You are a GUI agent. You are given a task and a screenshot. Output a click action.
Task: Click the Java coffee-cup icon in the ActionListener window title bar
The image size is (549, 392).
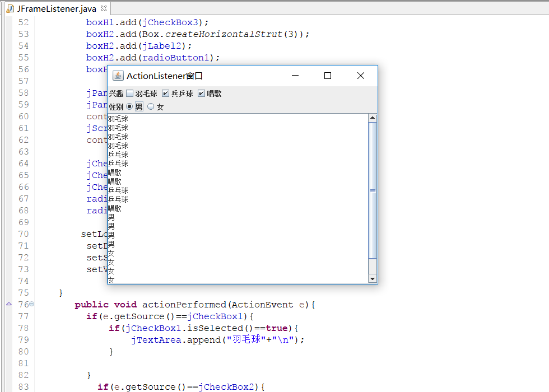point(118,76)
